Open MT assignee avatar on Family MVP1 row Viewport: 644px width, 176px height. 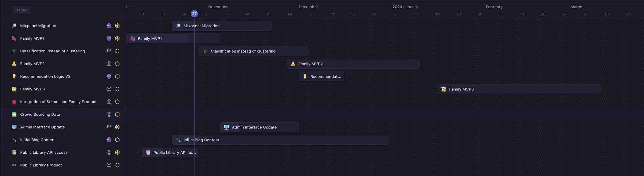(x=109, y=38)
